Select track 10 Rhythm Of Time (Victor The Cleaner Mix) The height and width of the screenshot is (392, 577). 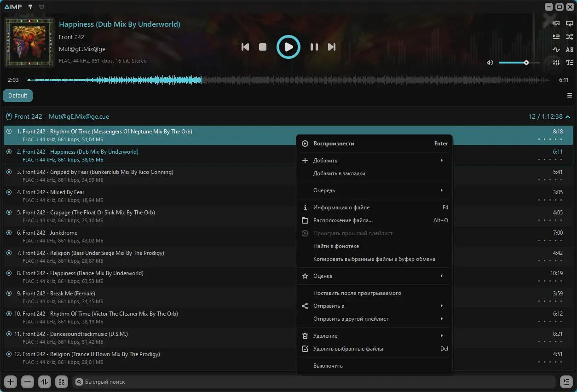point(288,318)
